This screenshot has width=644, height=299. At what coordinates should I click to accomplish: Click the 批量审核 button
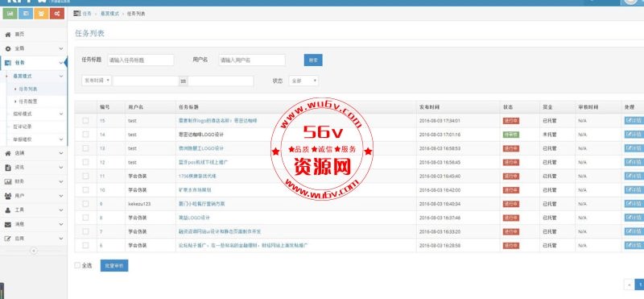(x=114, y=266)
